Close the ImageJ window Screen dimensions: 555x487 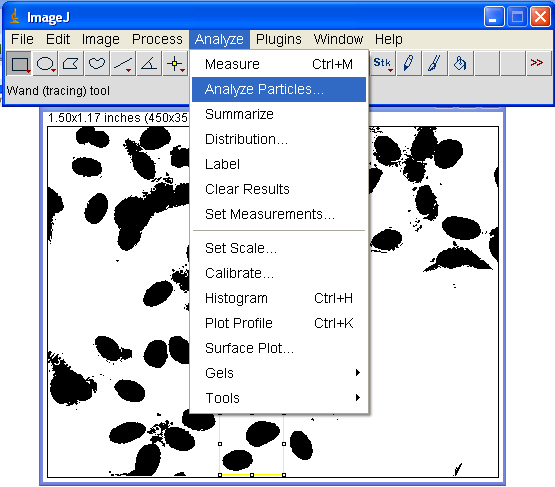(x=540, y=17)
